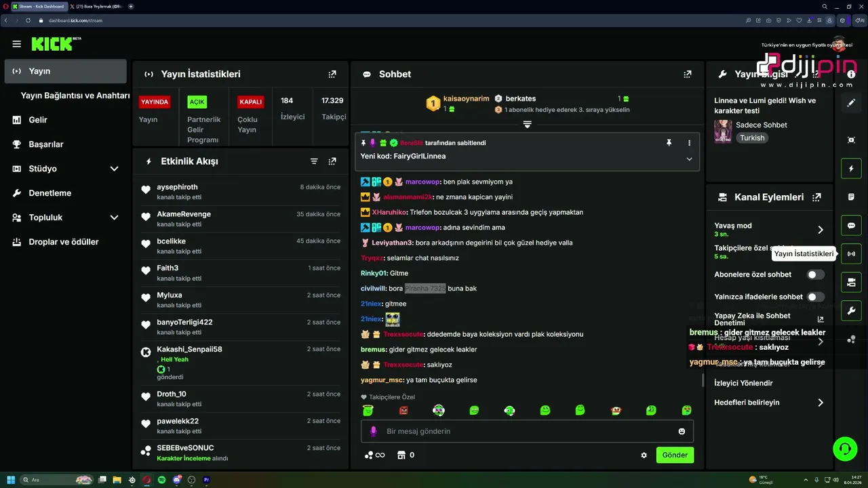Click the chat panel scrollbar
Image resolution: width=868 pixels, height=488 pixels.
coord(703,380)
